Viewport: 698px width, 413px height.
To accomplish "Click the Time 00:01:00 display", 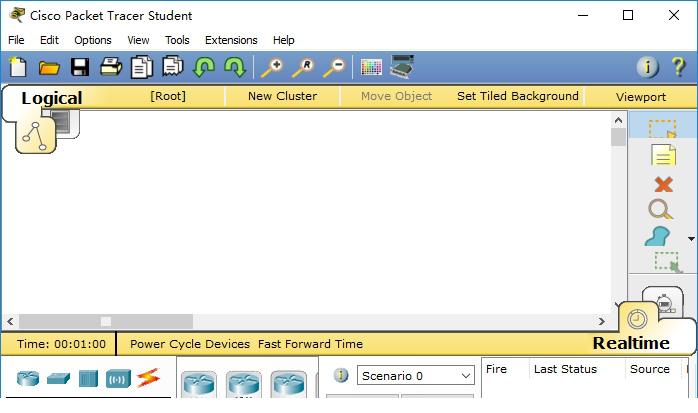I will [x=61, y=344].
